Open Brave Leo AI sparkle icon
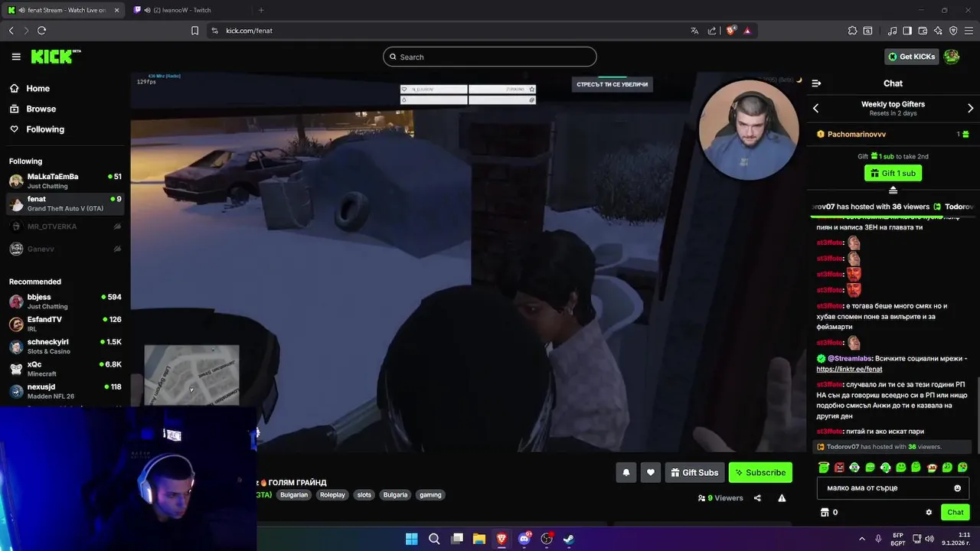980x551 pixels. coord(938,31)
